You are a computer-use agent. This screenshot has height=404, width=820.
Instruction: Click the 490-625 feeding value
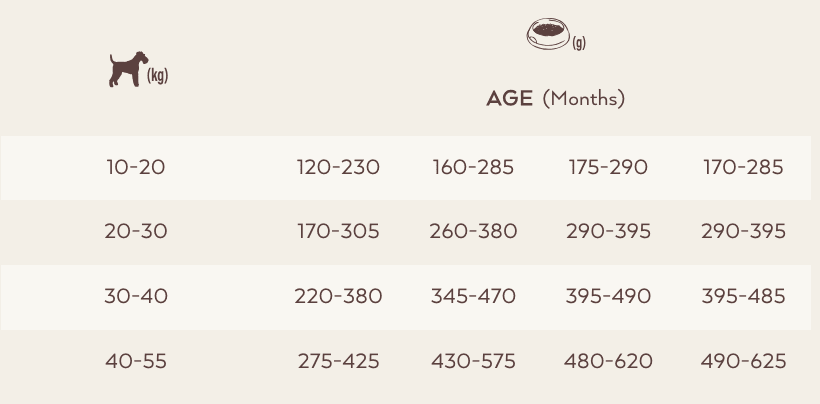click(x=743, y=361)
